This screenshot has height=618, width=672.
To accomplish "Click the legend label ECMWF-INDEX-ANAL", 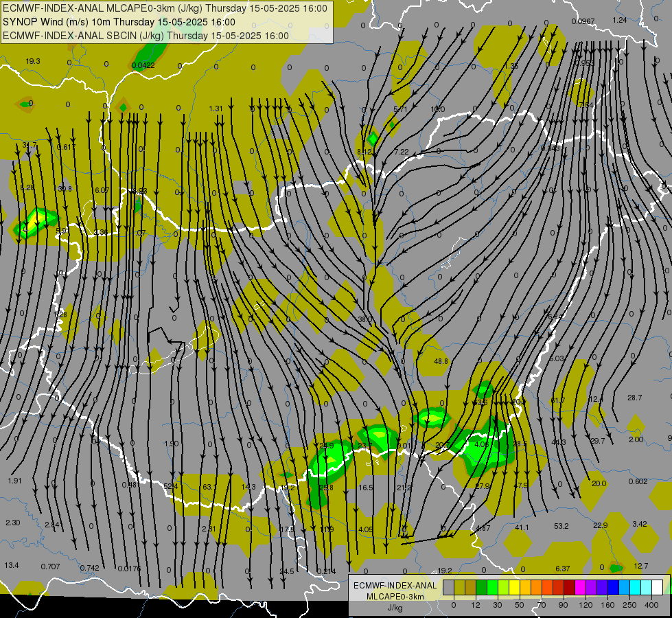I will (395, 586).
